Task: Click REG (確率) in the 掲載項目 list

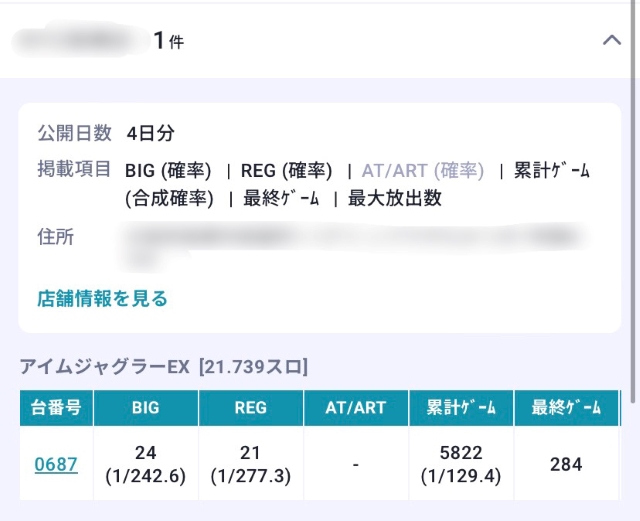Action: click(x=286, y=170)
